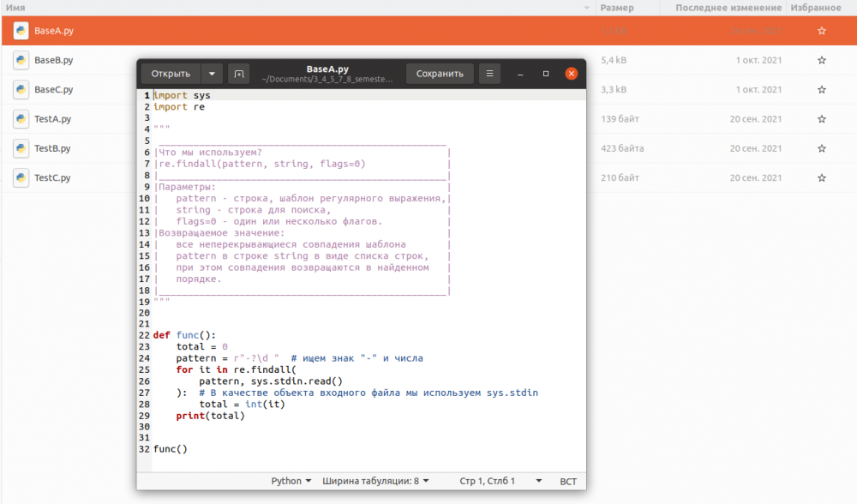Click the Открыть button
The width and height of the screenshot is (857, 504).
171,74
